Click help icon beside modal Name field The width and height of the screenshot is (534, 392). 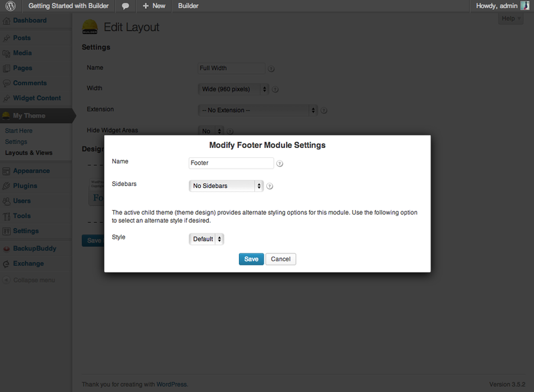280,164
